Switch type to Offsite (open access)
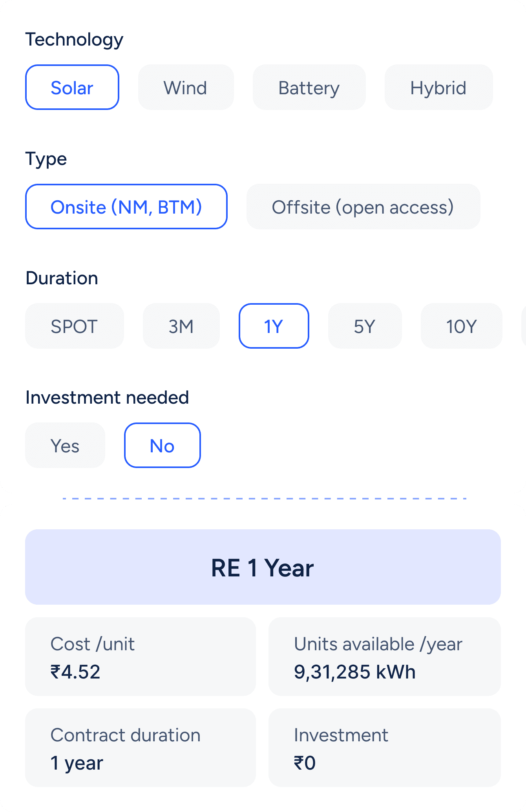The width and height of the screenshot is (526, 812). (363, 207)
